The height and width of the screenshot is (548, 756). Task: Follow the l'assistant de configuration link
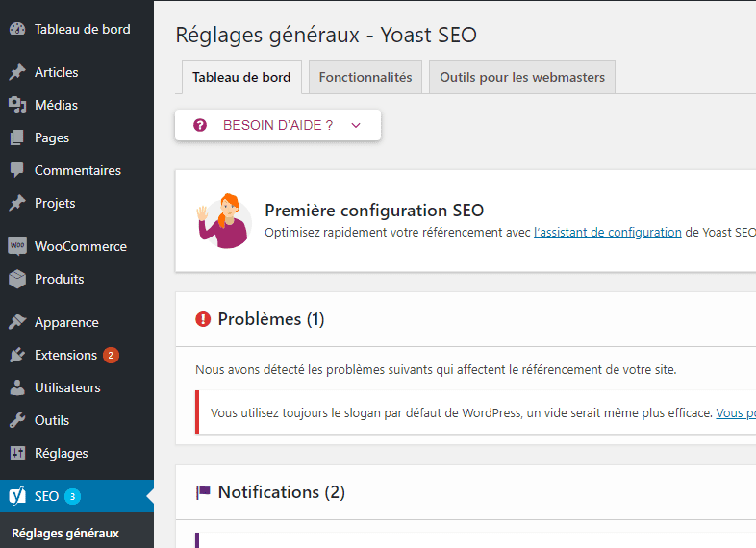click(608, 233)
